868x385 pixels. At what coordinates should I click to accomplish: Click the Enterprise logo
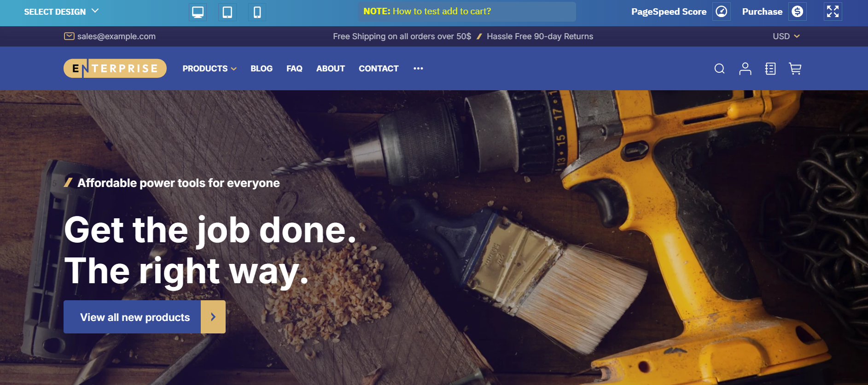point(115,69)
